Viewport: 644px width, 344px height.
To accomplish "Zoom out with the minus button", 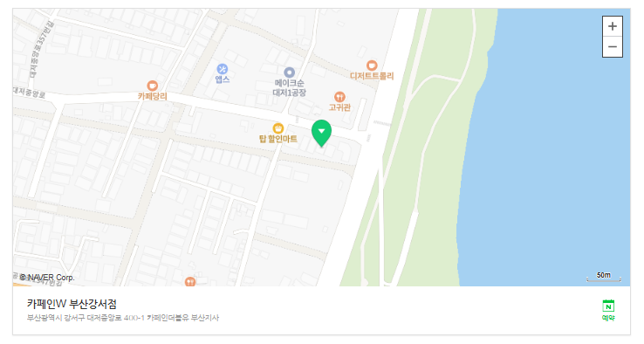I will coord(612,47).
